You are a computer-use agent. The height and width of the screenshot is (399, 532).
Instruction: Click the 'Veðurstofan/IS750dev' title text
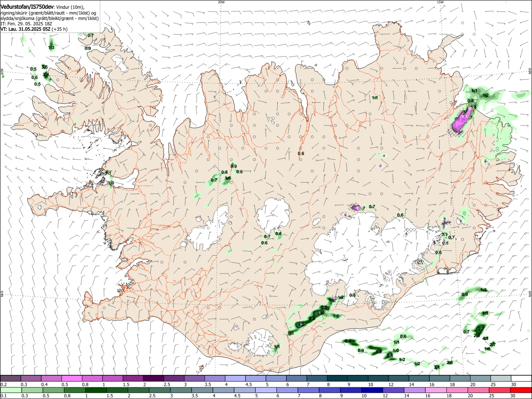(27, 7)
